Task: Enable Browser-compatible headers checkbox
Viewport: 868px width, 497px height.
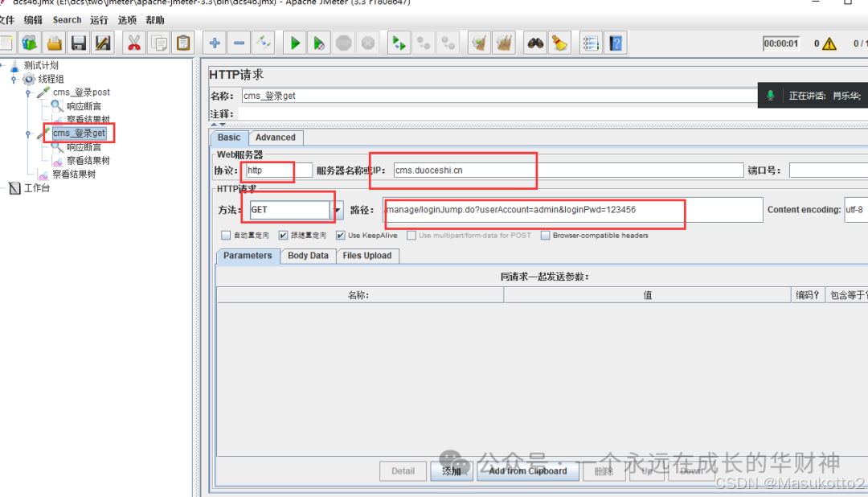Action: point(545,236)
